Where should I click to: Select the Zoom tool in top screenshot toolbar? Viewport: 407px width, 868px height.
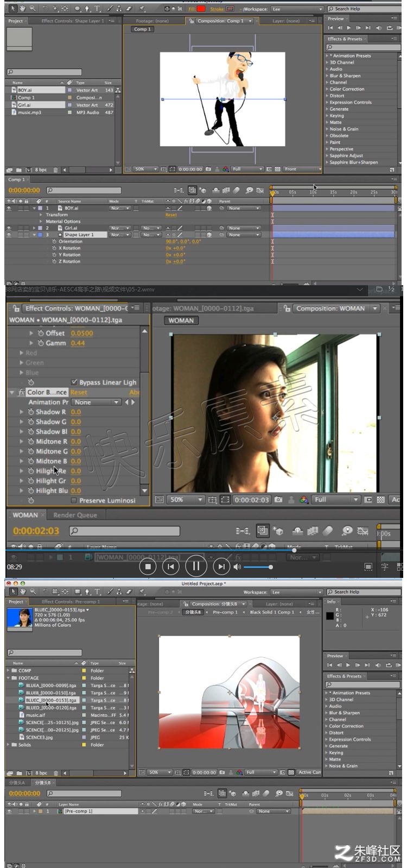(x=33, y=8)
